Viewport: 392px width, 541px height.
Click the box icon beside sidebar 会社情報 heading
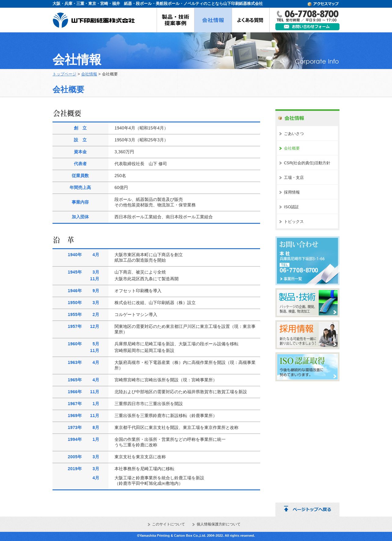click(x=280, y=118)
